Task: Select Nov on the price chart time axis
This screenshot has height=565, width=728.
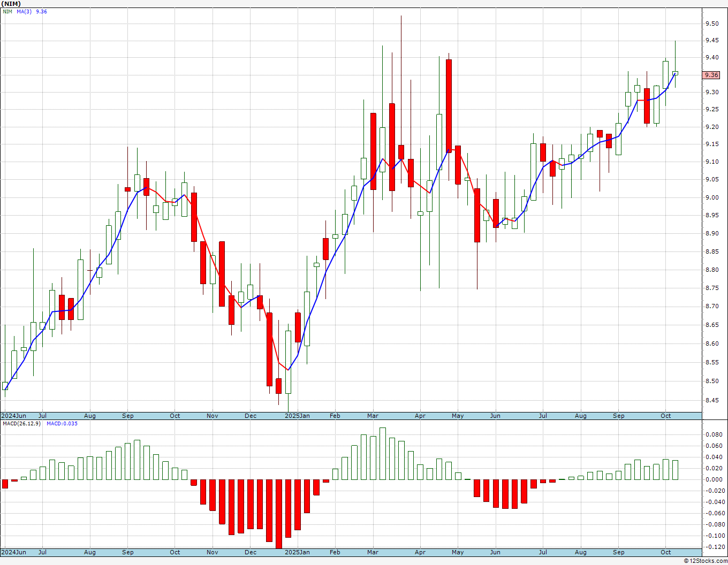Action: 213,416
